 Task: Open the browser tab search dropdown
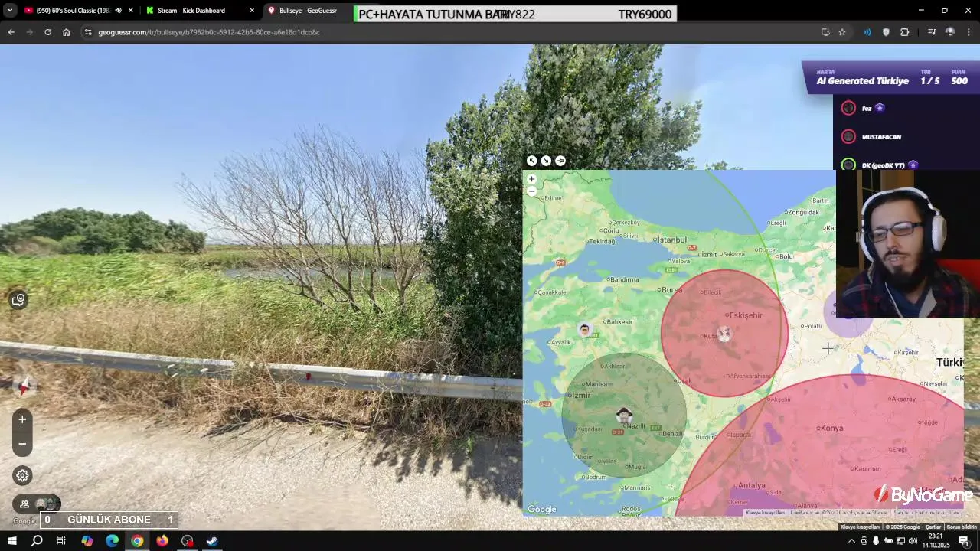[x=10, y=11]
